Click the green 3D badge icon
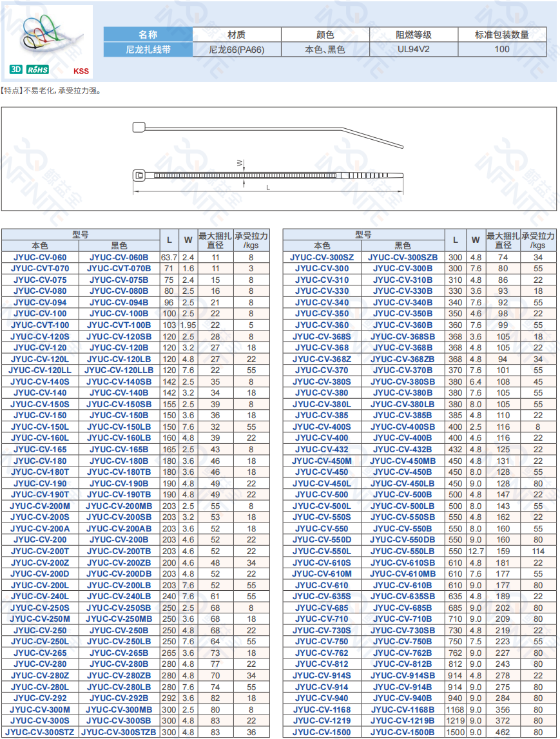 [x=15, y=70]
